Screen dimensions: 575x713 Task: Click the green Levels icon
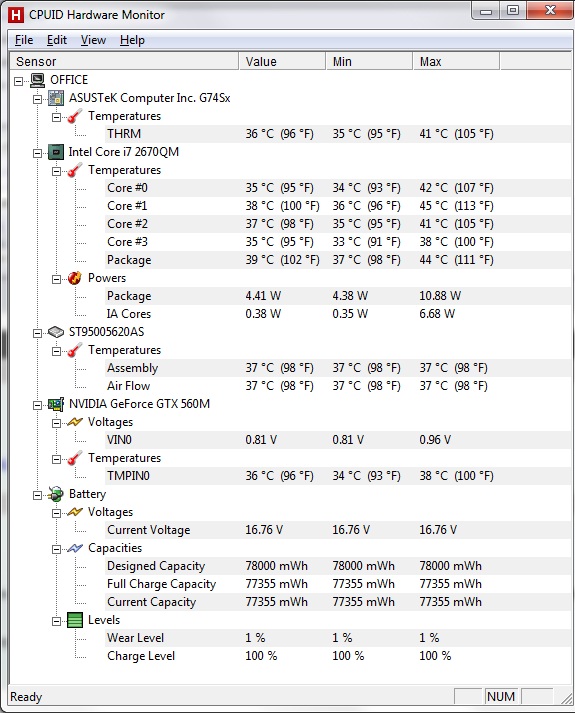pos(75,620)
